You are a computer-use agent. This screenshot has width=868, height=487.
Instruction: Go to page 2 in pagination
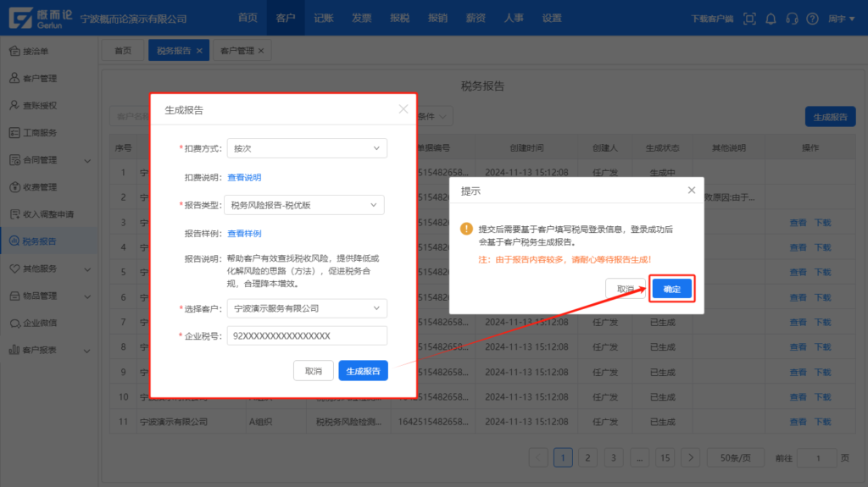click(588, 457)
